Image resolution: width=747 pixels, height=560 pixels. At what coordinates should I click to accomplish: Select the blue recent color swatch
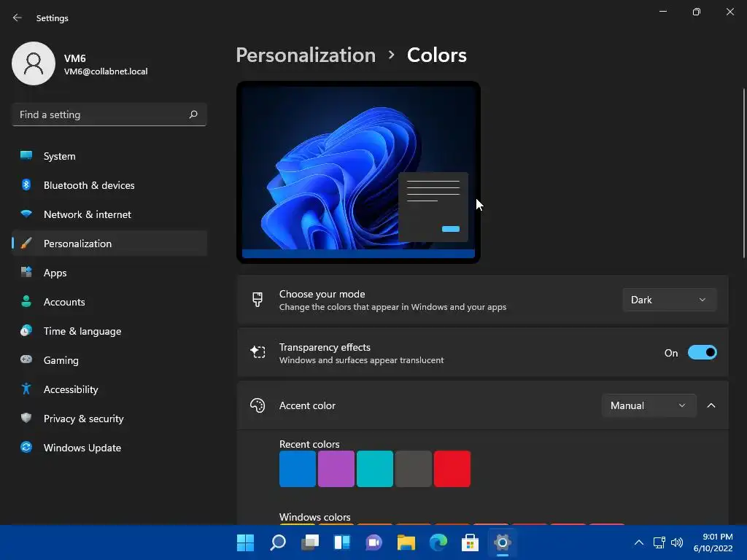click(x=298, y=469)
